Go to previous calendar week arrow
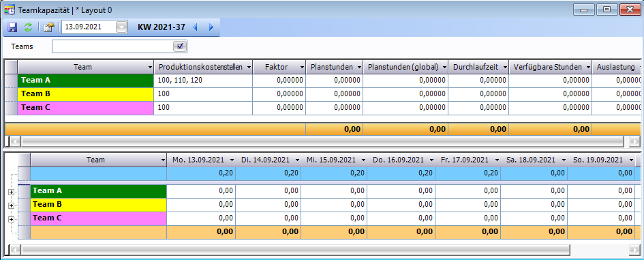Image resolution: width=644 pixels, height=260 pixels. [196, 27]
